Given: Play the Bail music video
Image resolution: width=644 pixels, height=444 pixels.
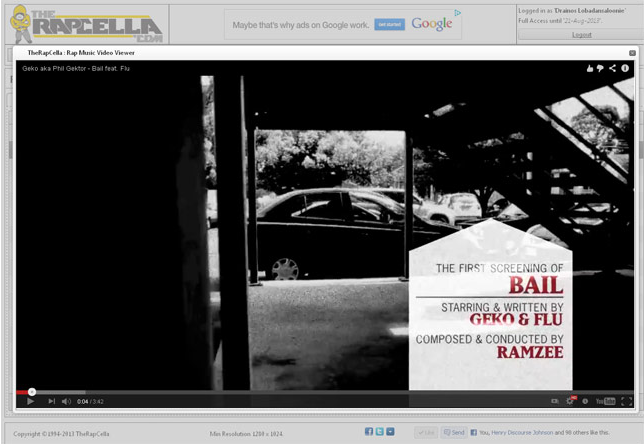Looking at the screenshot, I should point(30,401).
